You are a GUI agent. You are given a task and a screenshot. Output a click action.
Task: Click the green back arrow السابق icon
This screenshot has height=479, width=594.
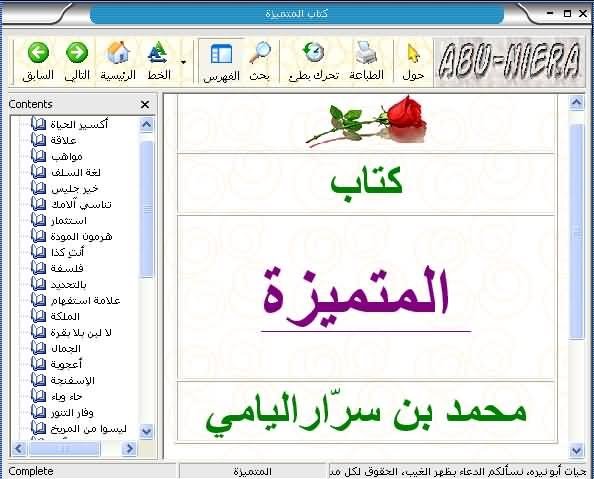coord(38,52)
